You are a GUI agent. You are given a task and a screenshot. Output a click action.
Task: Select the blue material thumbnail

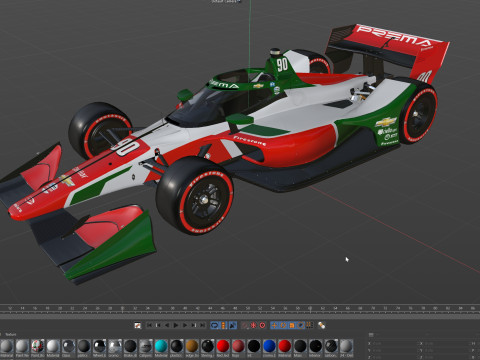(x=269, y=346)
